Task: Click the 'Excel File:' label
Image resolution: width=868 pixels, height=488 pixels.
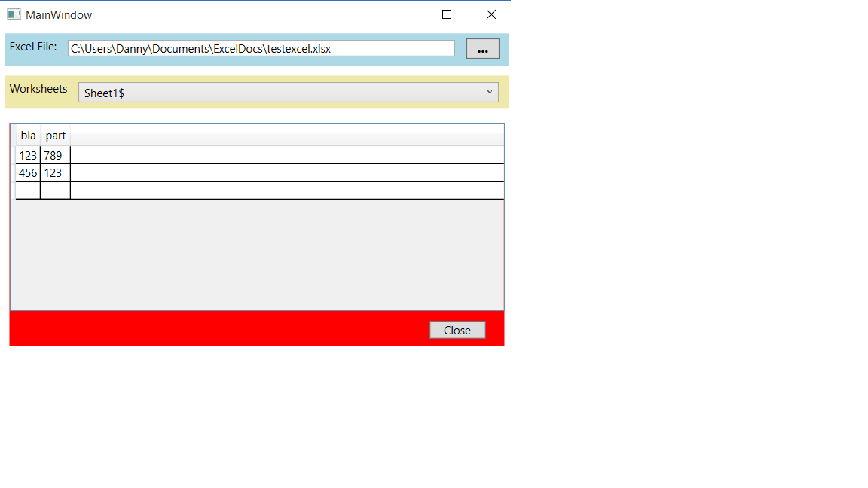Action: (x=33, y=47)
